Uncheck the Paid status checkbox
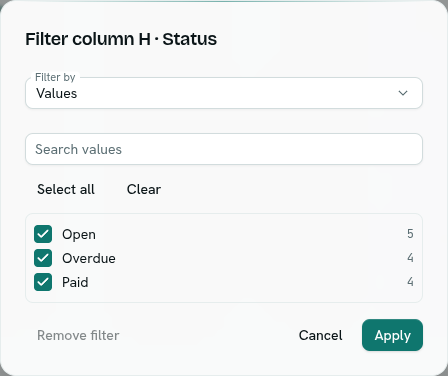Viewport: 448px width, 376px height. coord(43,282)
